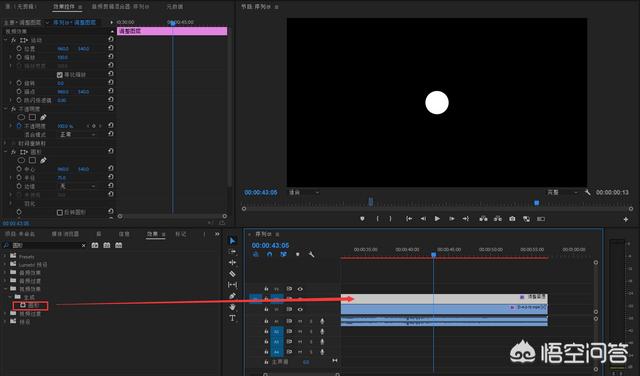The image size is (640, 376).
Task: Switch to the Audio Clip Mixer tab
Action: (120, 7)
